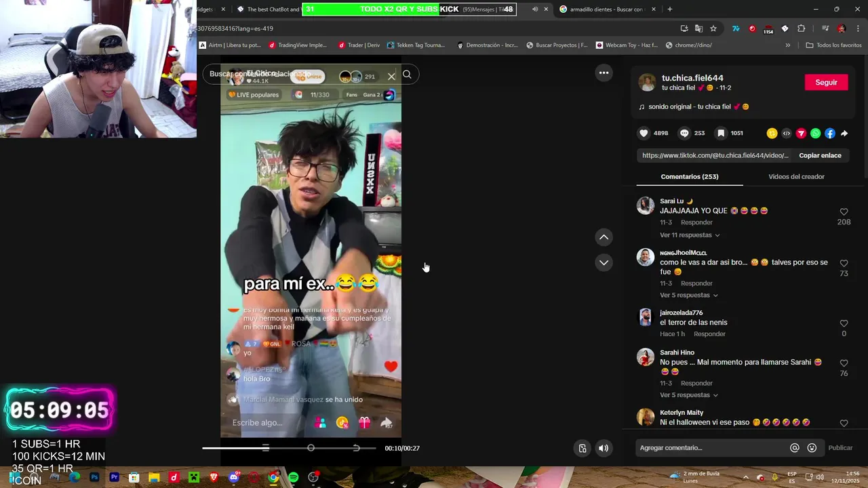Click the video URL text field

click(x=715, y=155)
